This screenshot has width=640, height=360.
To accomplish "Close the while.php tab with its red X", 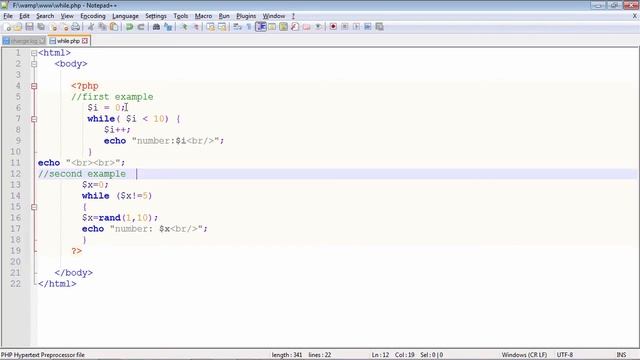I will coord(85,41).
